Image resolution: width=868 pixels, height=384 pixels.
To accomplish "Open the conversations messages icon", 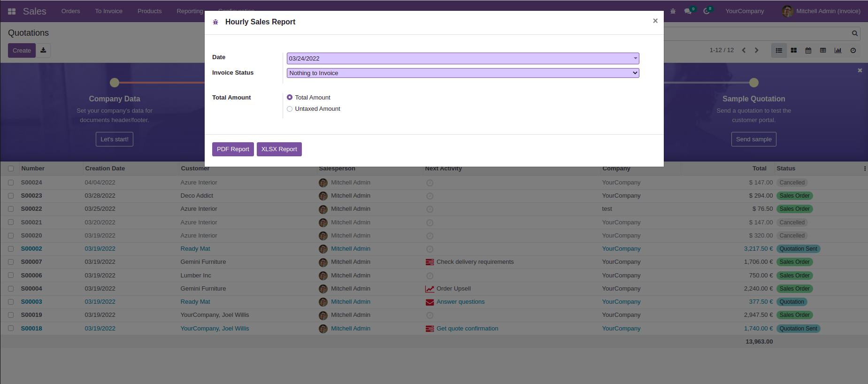I will click(688, 11).
